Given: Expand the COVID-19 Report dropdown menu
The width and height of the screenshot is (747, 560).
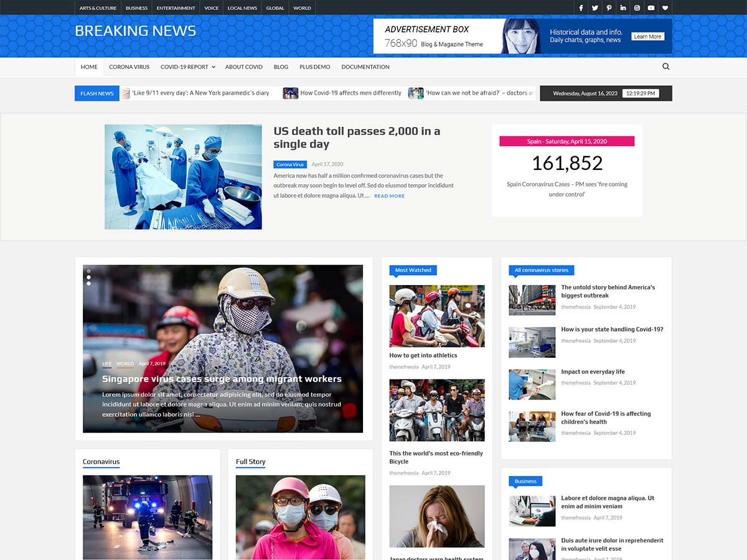Looking at the screenshot, I should pos(187,67).
